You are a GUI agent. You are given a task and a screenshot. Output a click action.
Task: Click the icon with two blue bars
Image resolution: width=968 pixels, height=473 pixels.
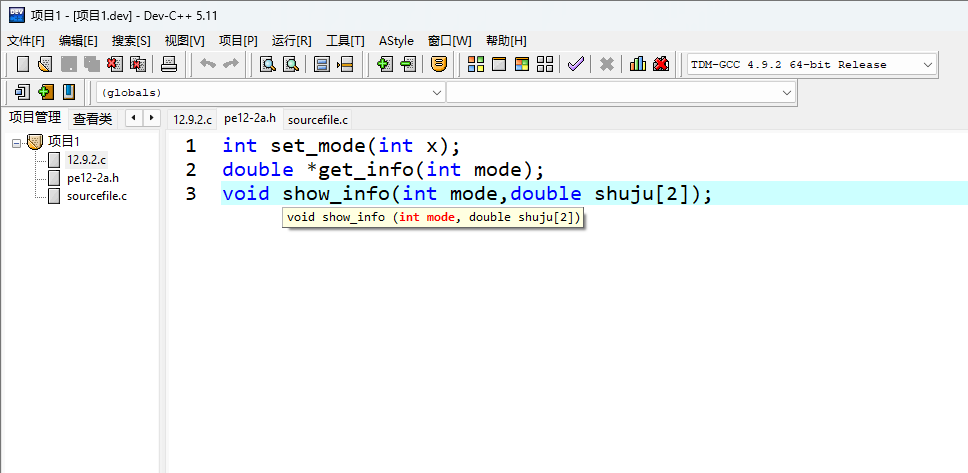tap(322, 64)
